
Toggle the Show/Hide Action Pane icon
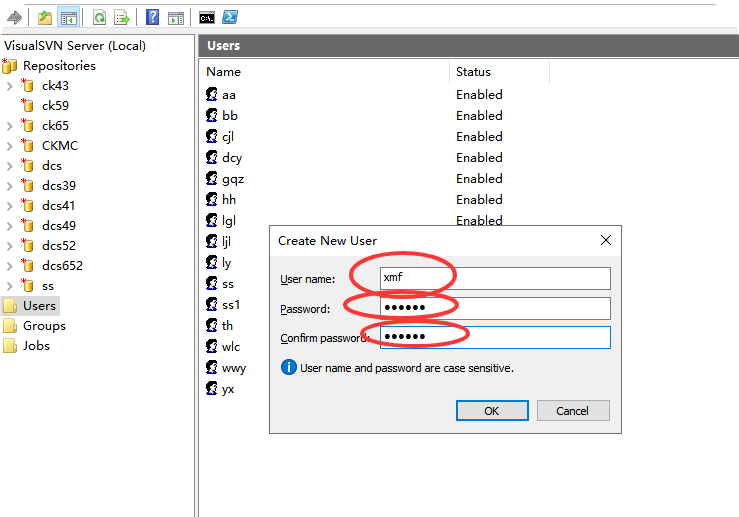176,18
